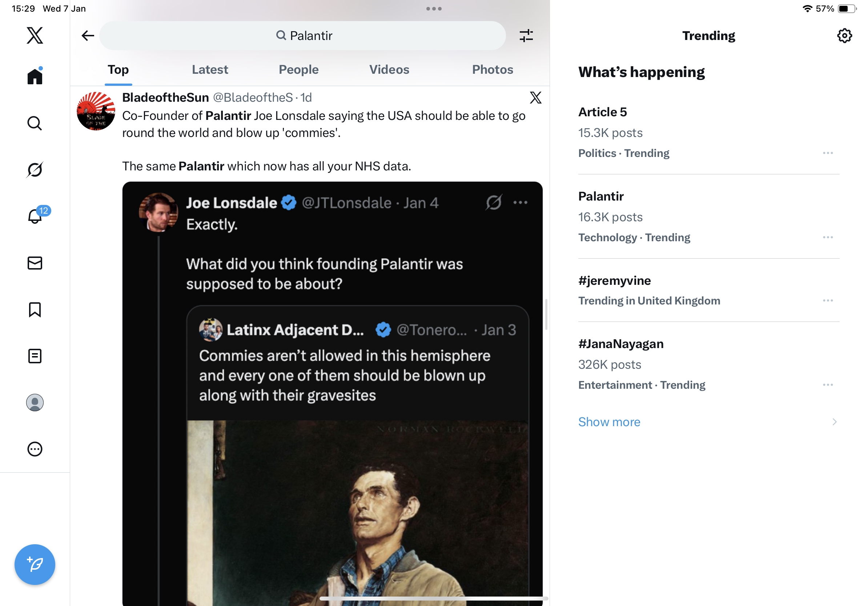868x606 pixels.
Task: Switch to the Videos tab
Action: pyautogui.click(x=389, y=69)
